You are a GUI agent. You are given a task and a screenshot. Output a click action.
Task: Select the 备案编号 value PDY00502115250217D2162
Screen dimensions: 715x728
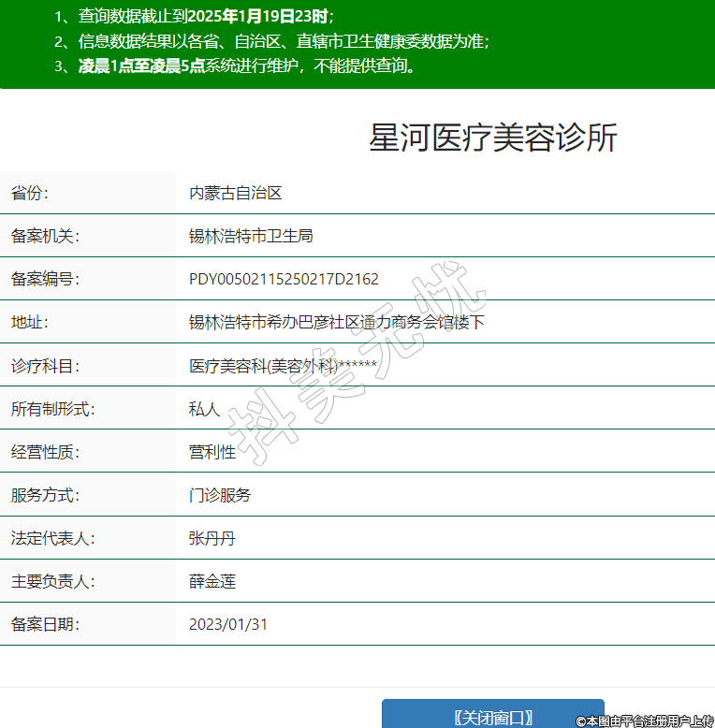click(284, 279)
